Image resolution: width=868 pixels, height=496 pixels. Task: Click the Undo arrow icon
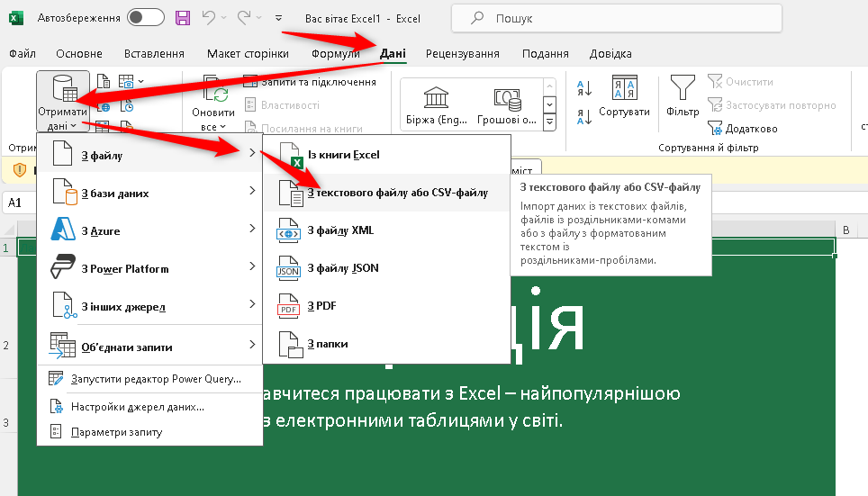[209, 18]
